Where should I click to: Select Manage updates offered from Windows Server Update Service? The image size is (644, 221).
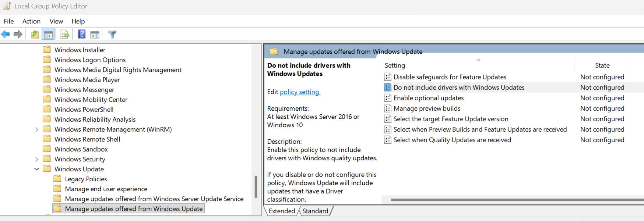coord(154,199)
